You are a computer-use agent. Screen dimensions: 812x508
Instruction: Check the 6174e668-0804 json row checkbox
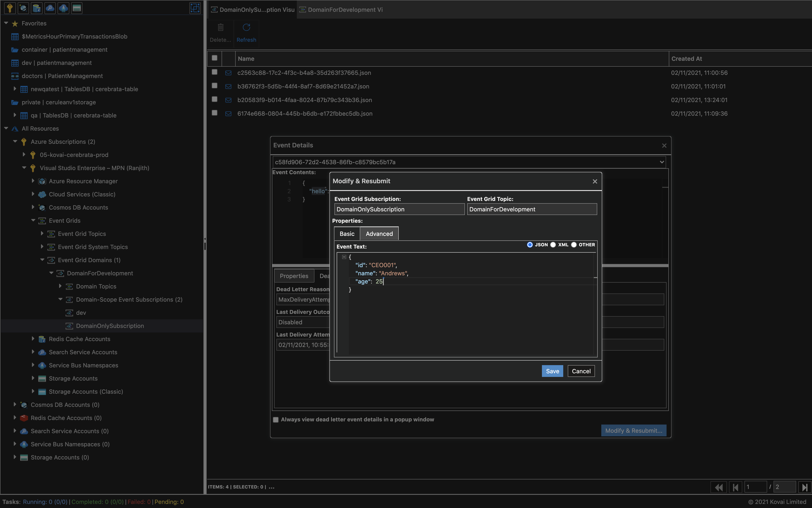(x=214, y=112)
